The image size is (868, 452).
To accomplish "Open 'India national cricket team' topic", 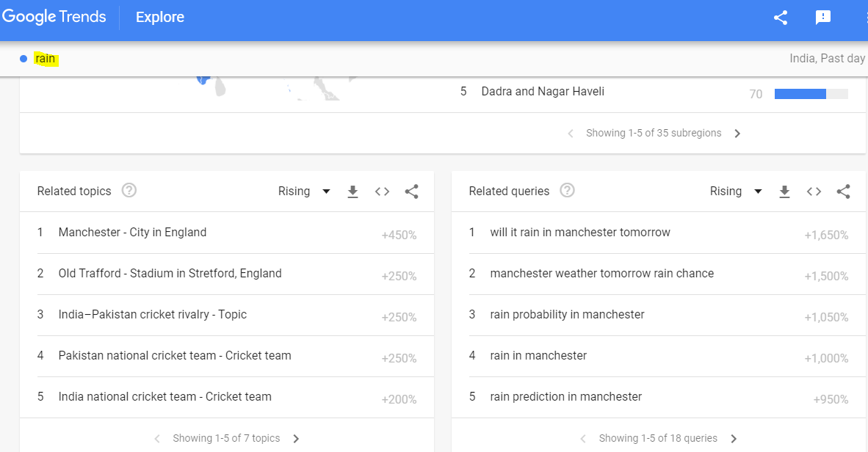I will coord(165,397).
